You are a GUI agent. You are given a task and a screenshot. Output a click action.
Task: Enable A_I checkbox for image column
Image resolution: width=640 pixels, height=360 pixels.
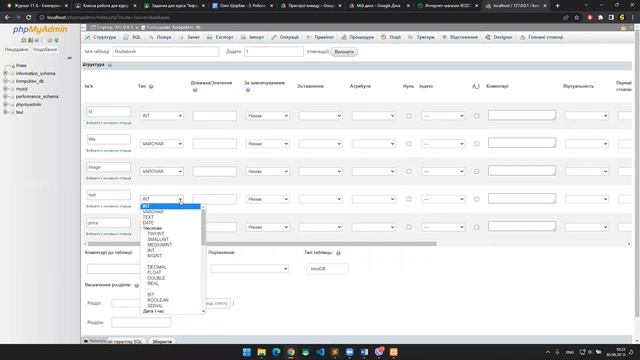(476, 171)
